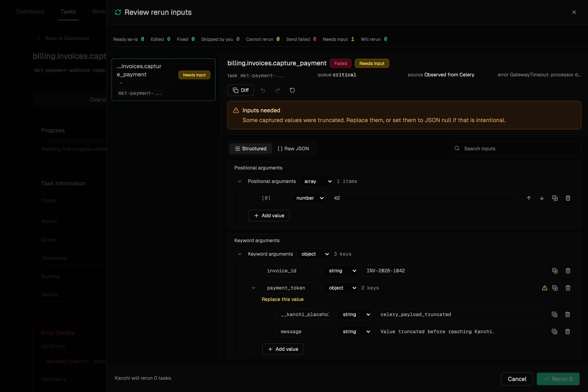The image size is (588, 392).
Task: Move positional item [0] up with arrow
Action: pos(529,198)
